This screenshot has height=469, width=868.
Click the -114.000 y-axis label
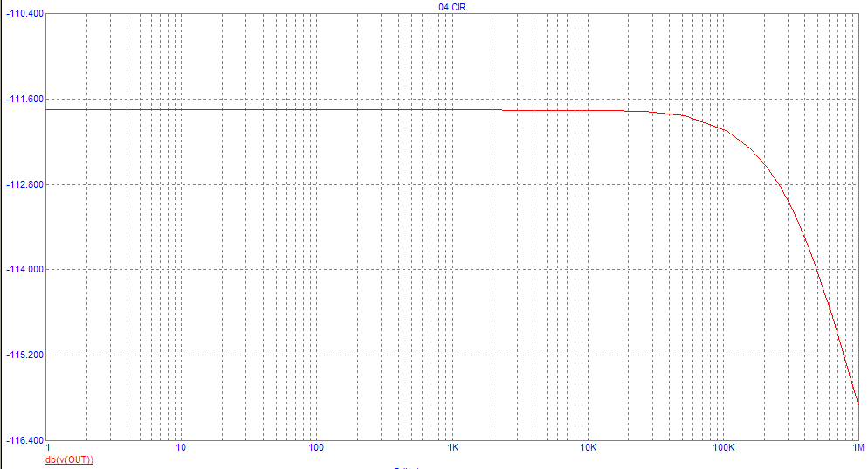pos(25,270)
